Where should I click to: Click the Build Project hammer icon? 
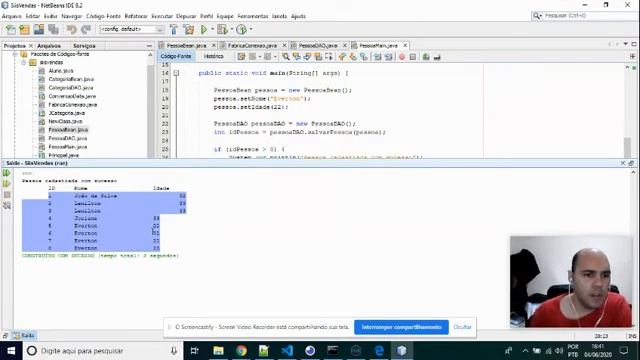(174, 29)
